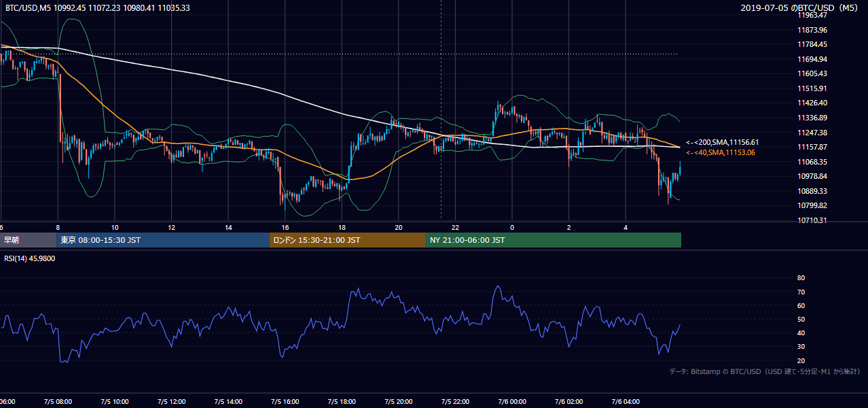Image resolution: width=868 pixels, height=408 pixels.
Task: Click price axis label 11873.96
Action: pos(812,30)
